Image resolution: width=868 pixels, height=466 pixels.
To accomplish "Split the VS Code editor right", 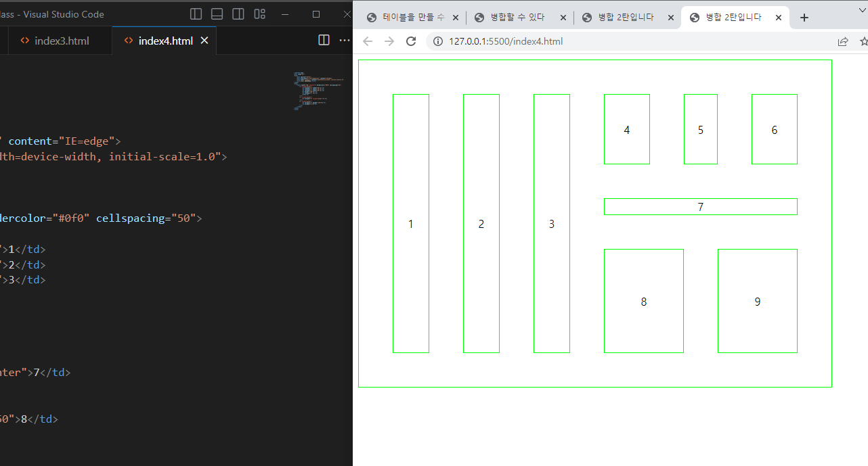I will pyautogui.click(x=324, y=41).
